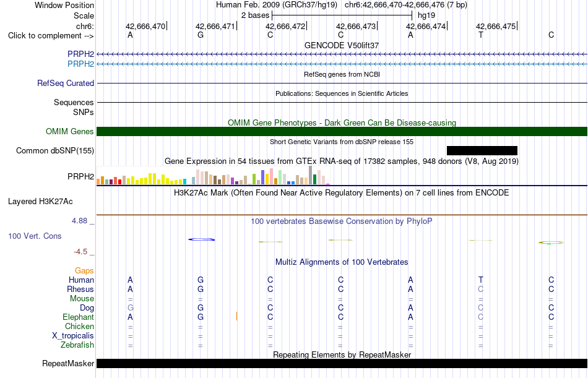Click coordinate label 42,666,475
Image resolution: width=588 pixels, height=378 pixels.
(x=496, y=26)
